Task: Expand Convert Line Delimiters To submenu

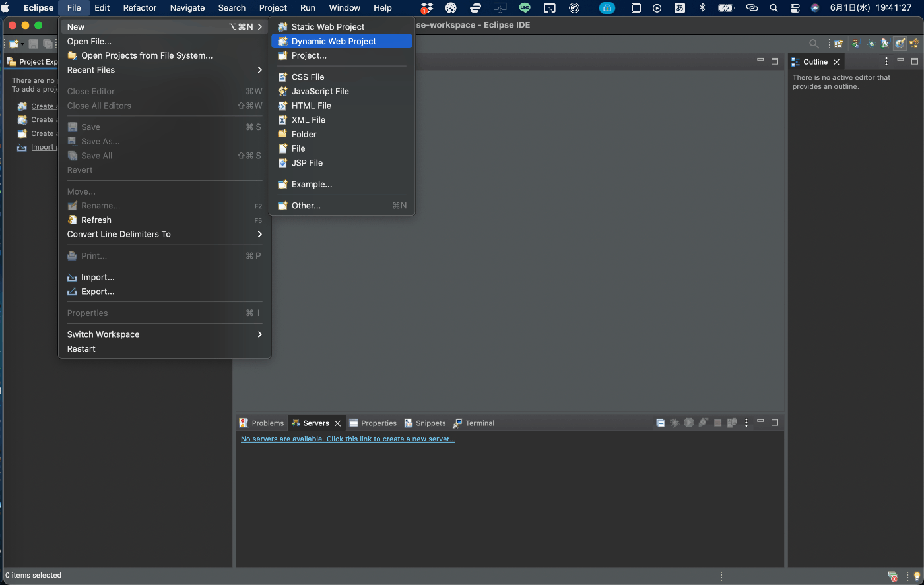Action: click(165, 234)
